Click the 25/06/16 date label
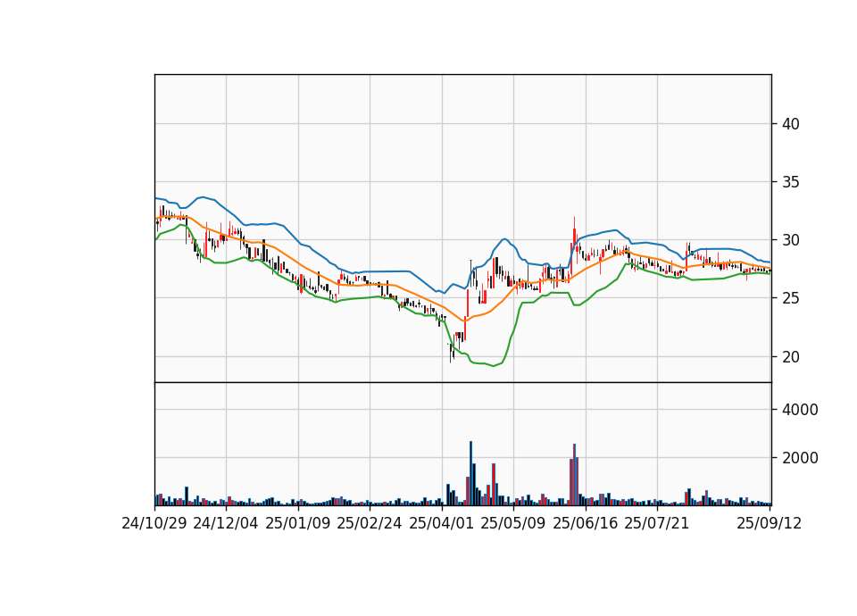The image size is (857, 616). click(586, 524)
